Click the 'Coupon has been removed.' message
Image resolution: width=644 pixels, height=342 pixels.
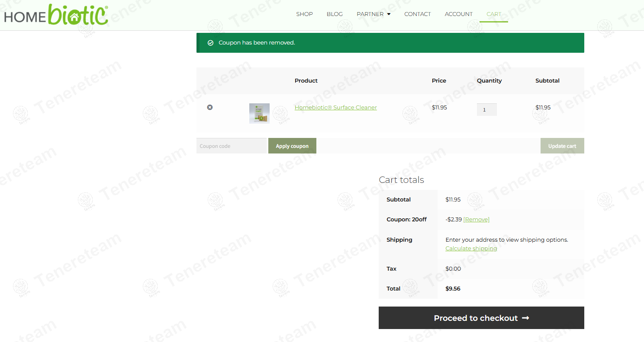257,43
